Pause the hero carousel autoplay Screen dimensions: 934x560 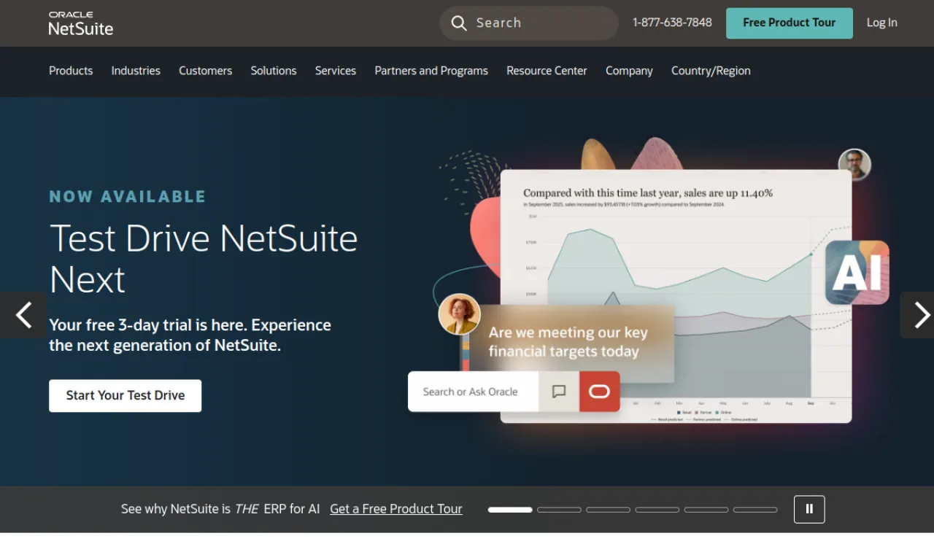click(x=809, y=509)
